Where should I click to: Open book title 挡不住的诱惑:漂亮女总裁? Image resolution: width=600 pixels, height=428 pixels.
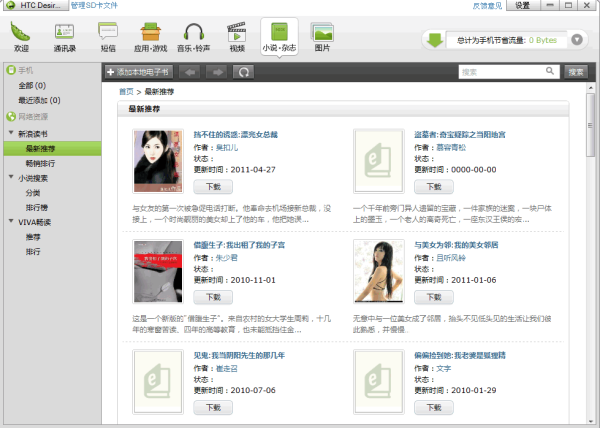pos(236,135)
